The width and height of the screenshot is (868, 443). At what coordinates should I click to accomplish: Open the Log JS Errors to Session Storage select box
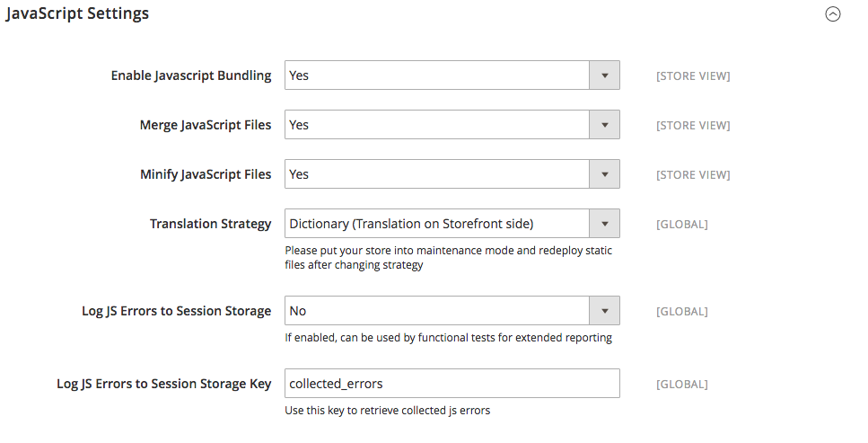[452, 311]
